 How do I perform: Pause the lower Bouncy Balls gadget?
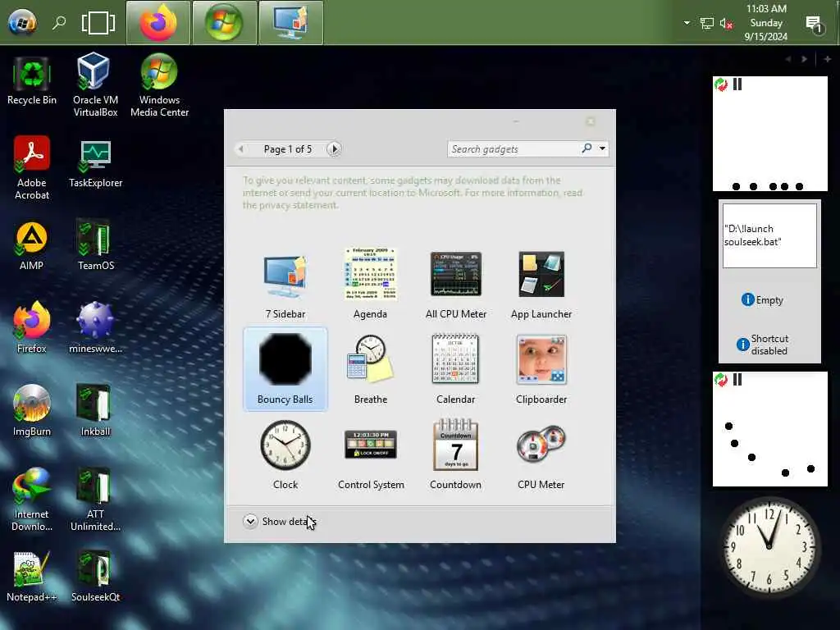[737, 380]
